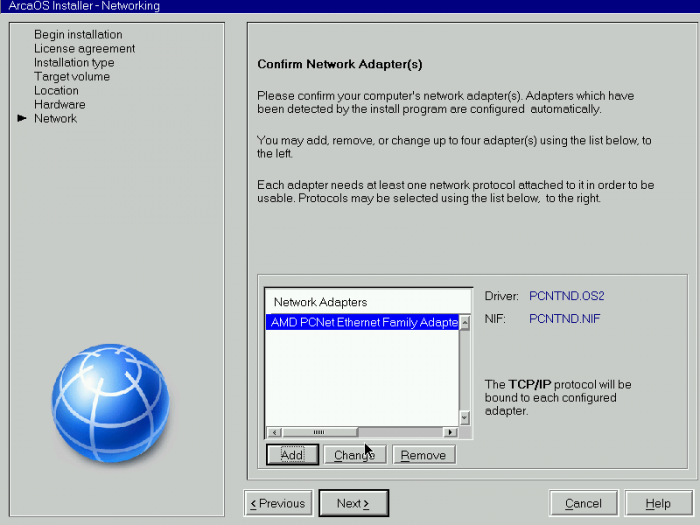Click the Change adapter button
The image size is (700, 525).
click(x=354, y=455)
